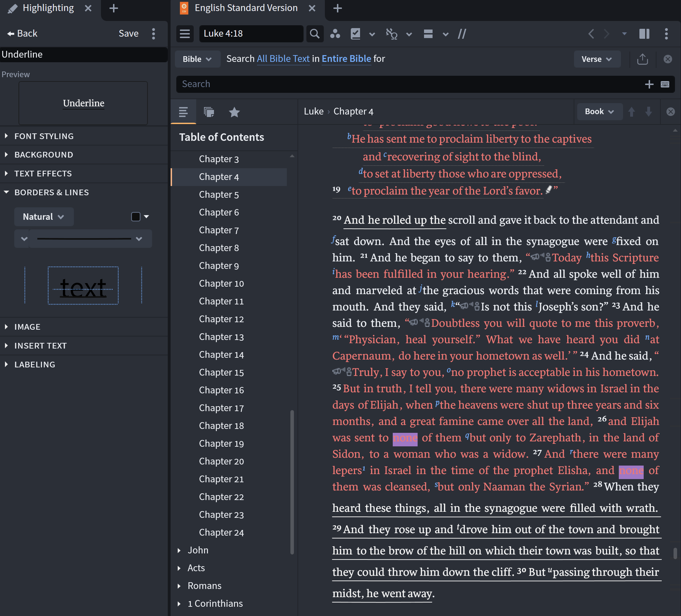
Task: Click the interlinear tool icon
Action: pyautogui.click(x=392, y=34)
